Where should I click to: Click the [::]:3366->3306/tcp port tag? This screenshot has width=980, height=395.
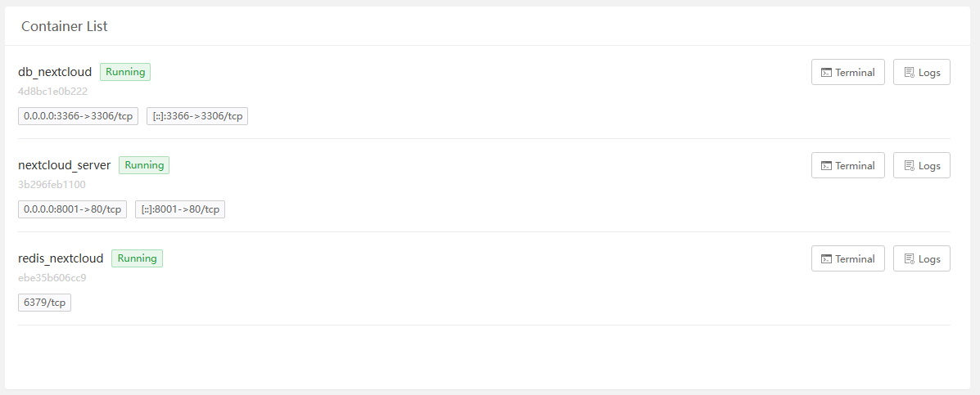[x=197, y=116]
